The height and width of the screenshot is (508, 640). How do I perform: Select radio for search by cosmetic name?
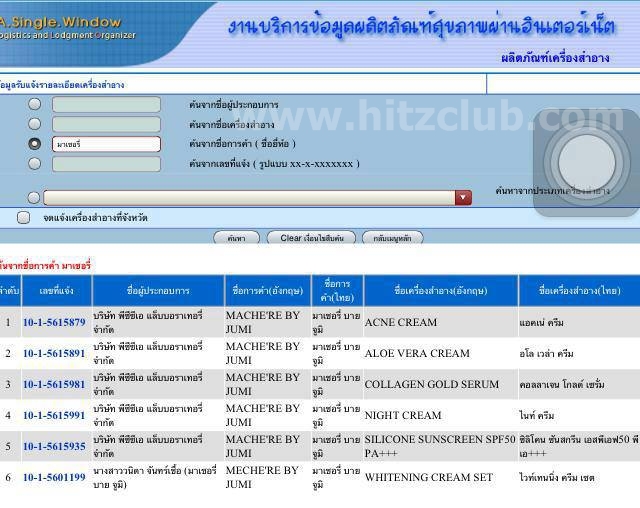pos(35,124)
